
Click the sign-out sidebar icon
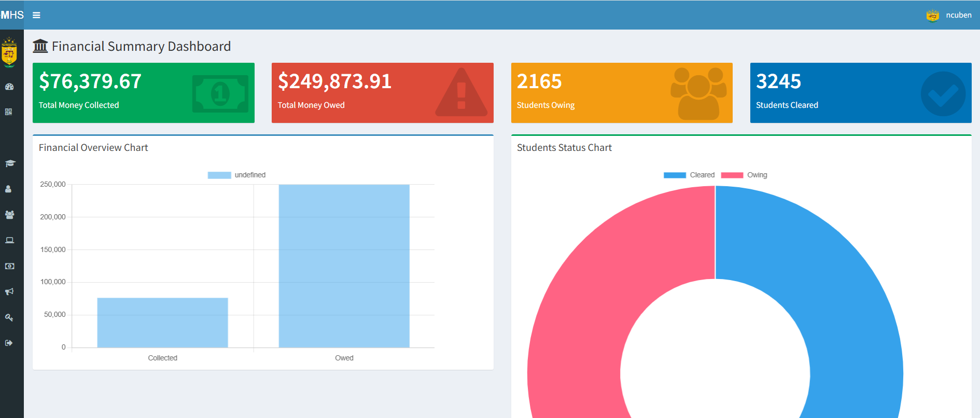(x=9, y=343)
